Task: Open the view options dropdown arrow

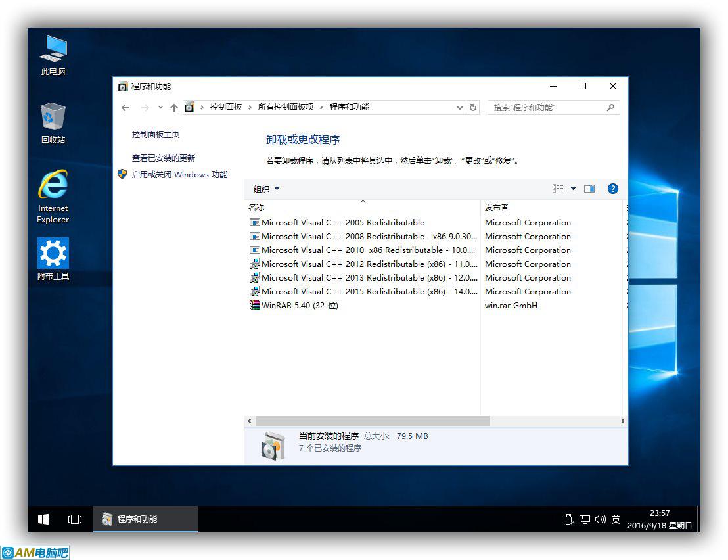Action: pos(574,189)
